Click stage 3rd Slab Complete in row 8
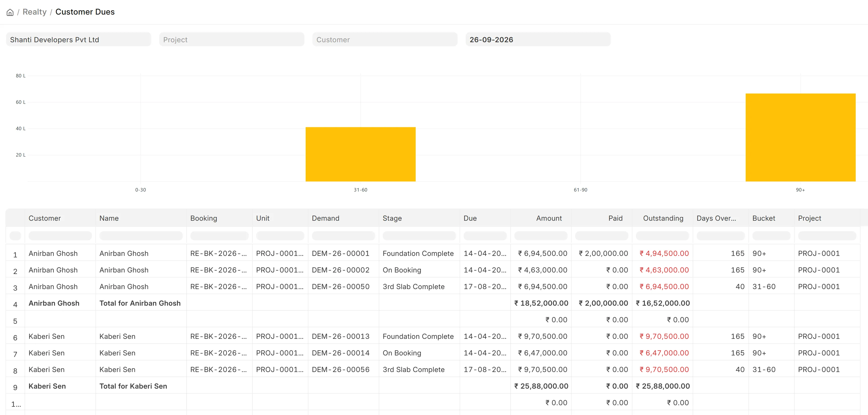This screenshot has height=415, width=868. tap(413, 370)
